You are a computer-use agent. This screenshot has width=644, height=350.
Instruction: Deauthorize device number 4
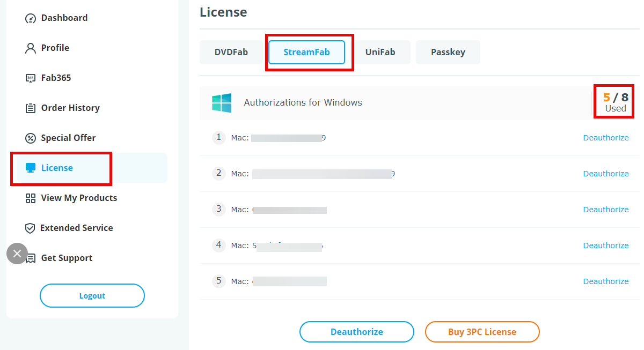[x=606, y=245]
